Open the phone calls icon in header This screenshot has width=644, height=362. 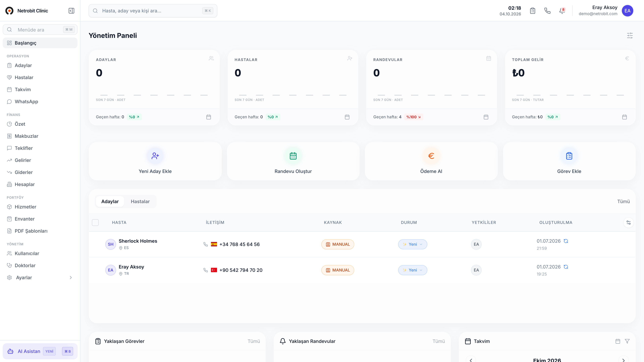(547, 11)
